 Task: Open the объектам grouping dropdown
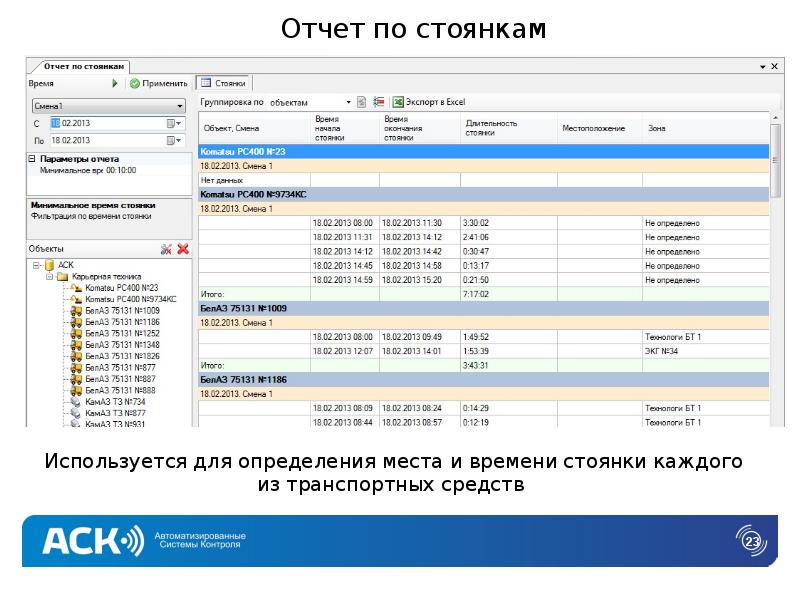pyautogui.click(x=348, y=100)
